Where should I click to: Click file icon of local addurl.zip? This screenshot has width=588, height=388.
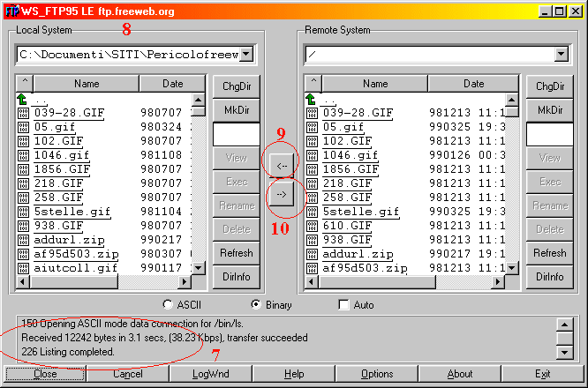[23, 240]
